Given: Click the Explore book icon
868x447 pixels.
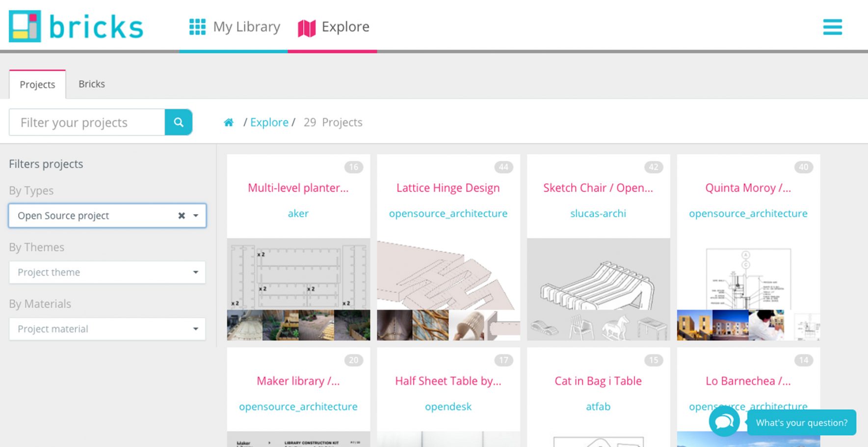Looking at the screenshot, I should [306, 27].
